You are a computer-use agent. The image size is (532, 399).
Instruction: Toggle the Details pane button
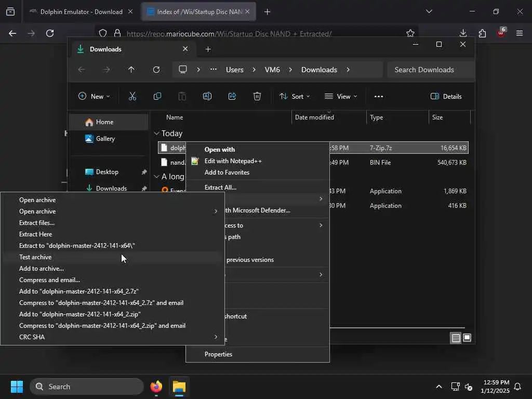[446, 96]
